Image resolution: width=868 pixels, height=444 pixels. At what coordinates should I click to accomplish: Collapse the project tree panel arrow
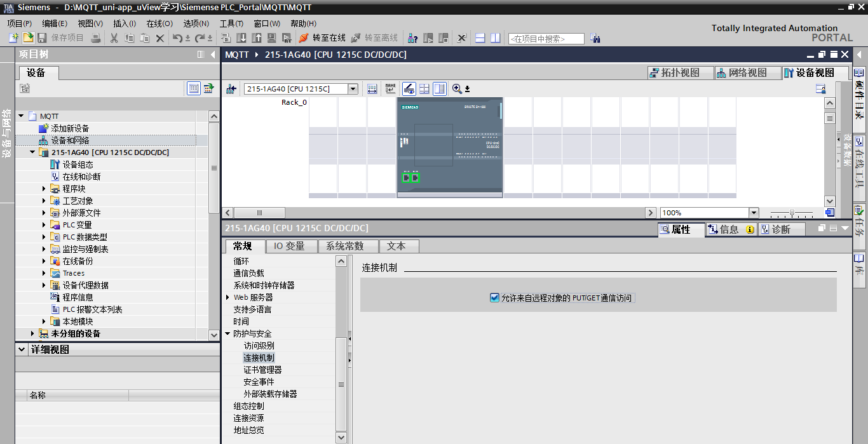(213, 55)
